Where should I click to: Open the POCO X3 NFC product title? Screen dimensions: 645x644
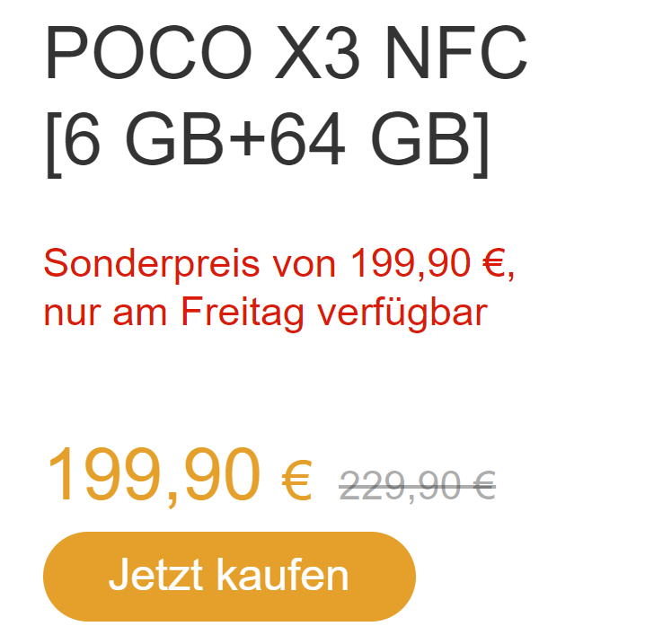pyautogui.click(x=286, y=52)
